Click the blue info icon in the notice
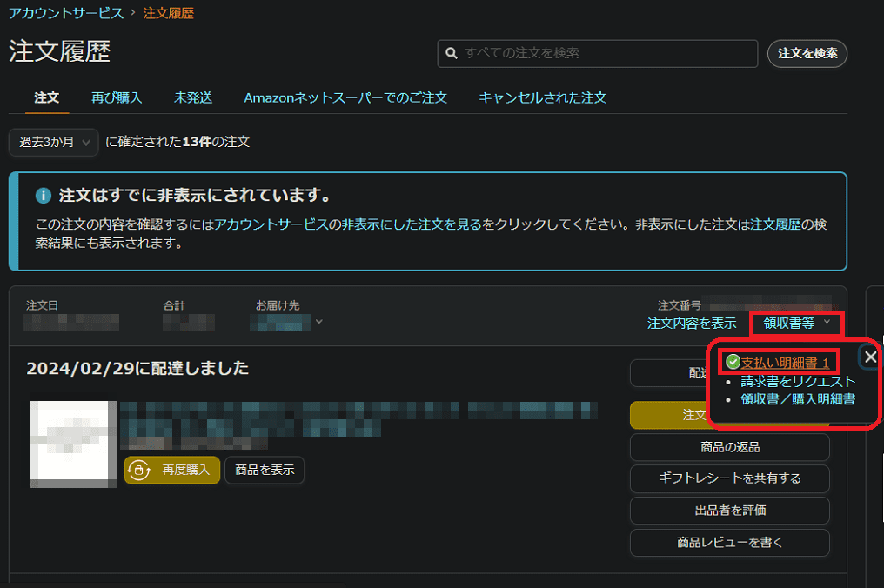Screen dimensions: 884x588 pyautogui.click(x=44, y=195)
